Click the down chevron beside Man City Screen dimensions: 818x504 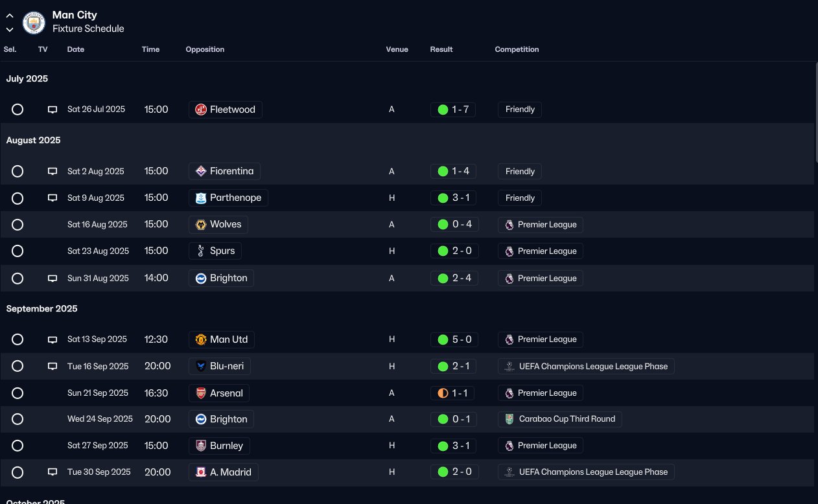[x=10, y=29]
